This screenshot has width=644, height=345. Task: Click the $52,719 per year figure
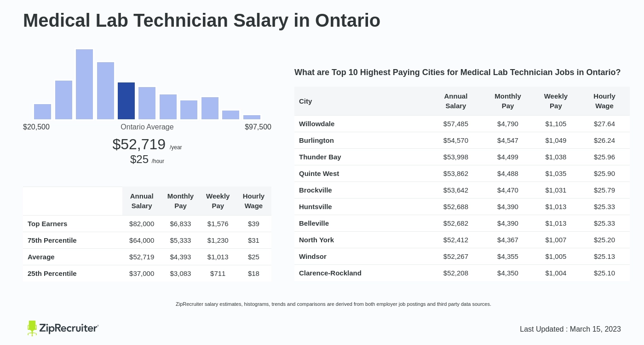139,144
